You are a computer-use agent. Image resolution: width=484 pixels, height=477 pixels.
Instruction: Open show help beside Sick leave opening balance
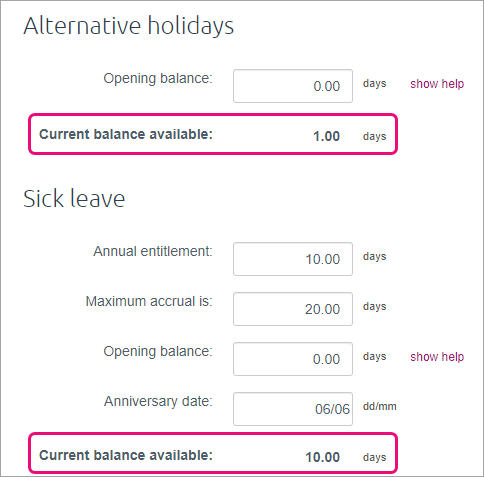click(437, 357)
